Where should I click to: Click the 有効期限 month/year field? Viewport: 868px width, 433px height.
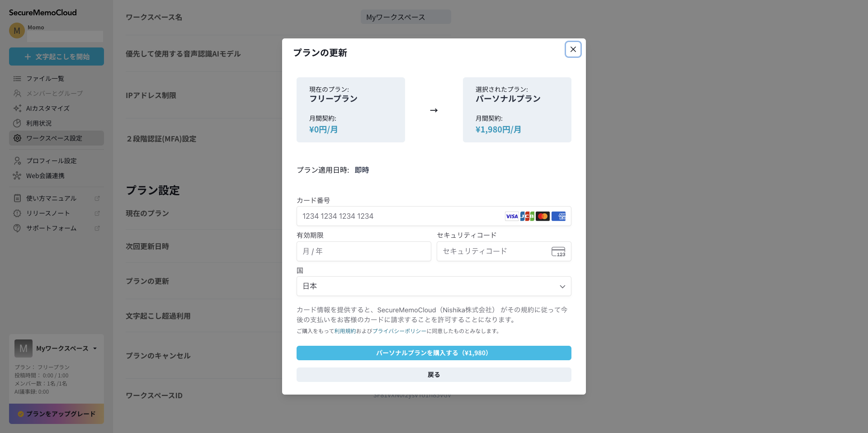point(363,251)
